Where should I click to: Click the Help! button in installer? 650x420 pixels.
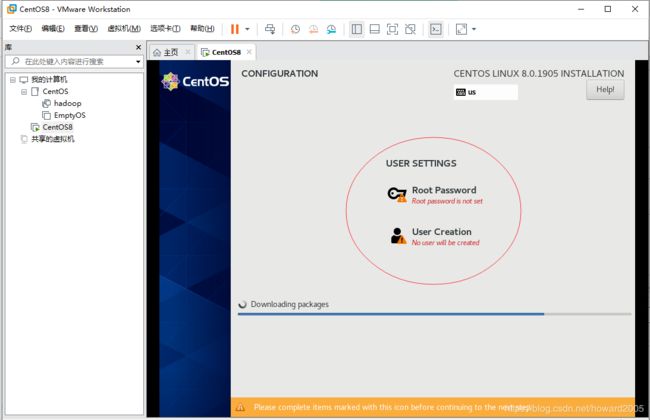[605, 90]
